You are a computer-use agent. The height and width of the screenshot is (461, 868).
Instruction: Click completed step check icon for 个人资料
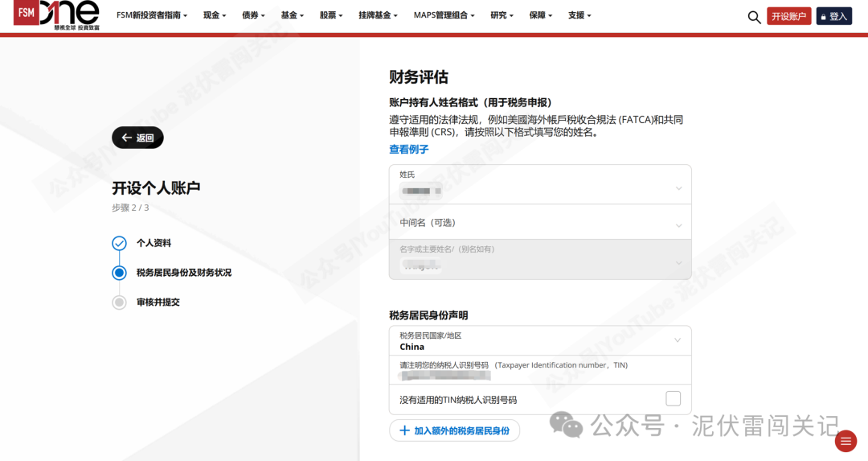coord(119,243)
